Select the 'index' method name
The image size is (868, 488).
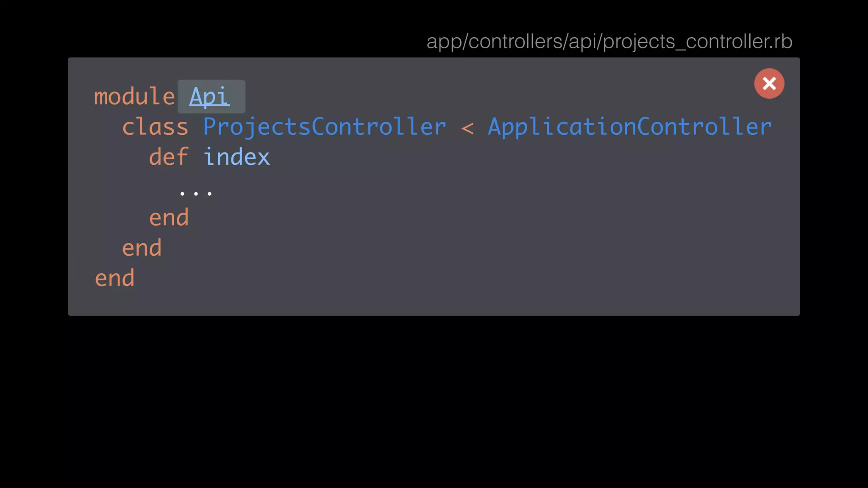236,157
